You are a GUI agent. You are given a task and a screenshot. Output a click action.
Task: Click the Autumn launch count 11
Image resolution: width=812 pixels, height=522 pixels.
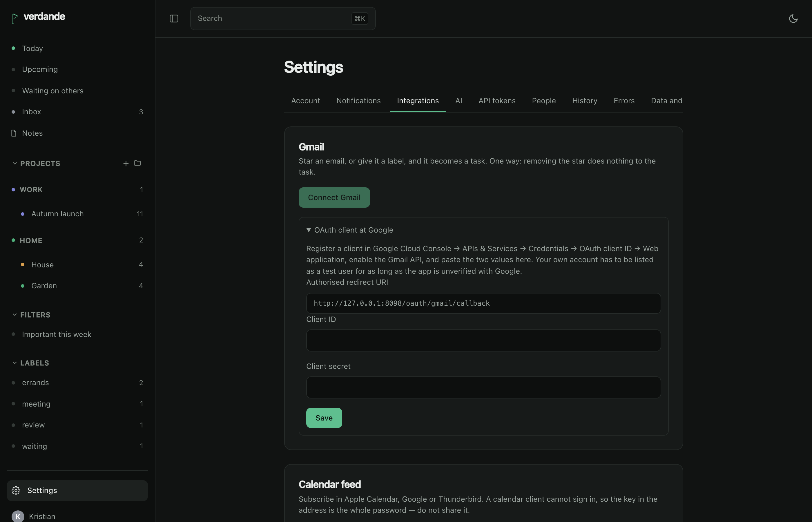coord(140,214)
